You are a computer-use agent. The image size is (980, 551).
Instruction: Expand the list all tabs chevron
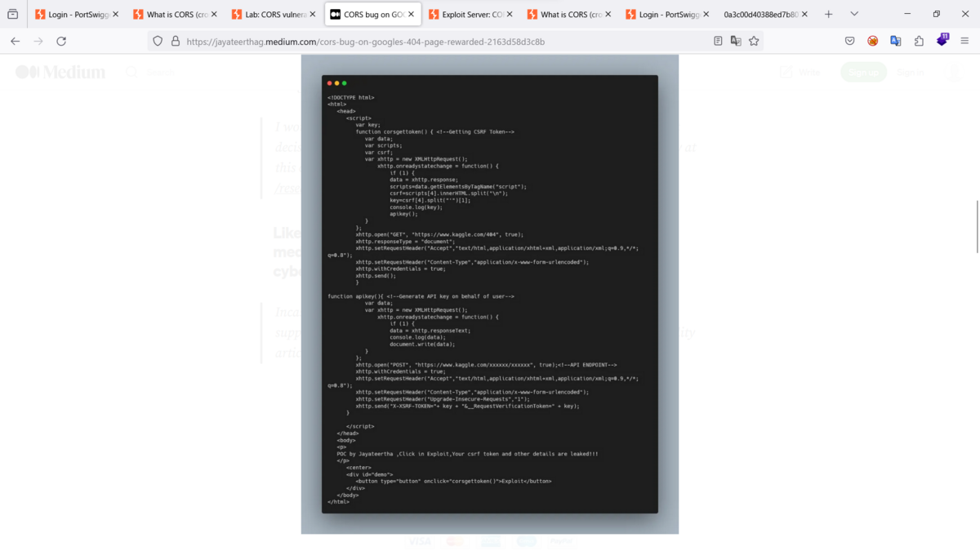(x=854, y=14)
